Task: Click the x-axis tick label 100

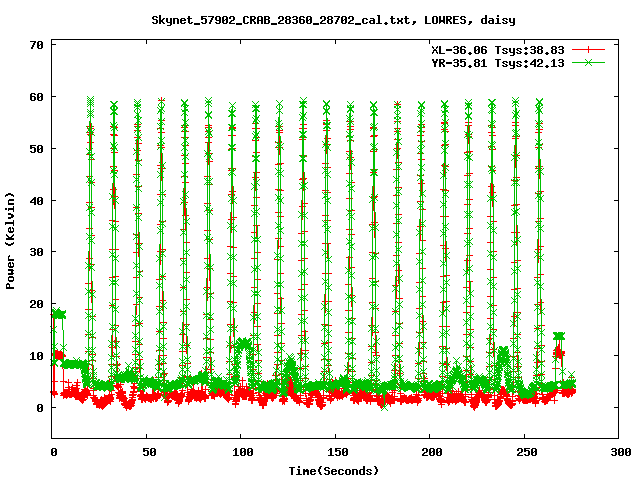Action: pyautogui.click(x=243, y=452)
